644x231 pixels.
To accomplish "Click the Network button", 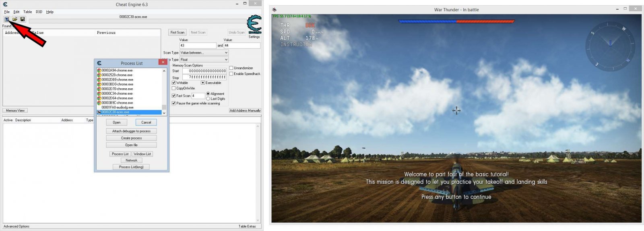I will point(132,160).
